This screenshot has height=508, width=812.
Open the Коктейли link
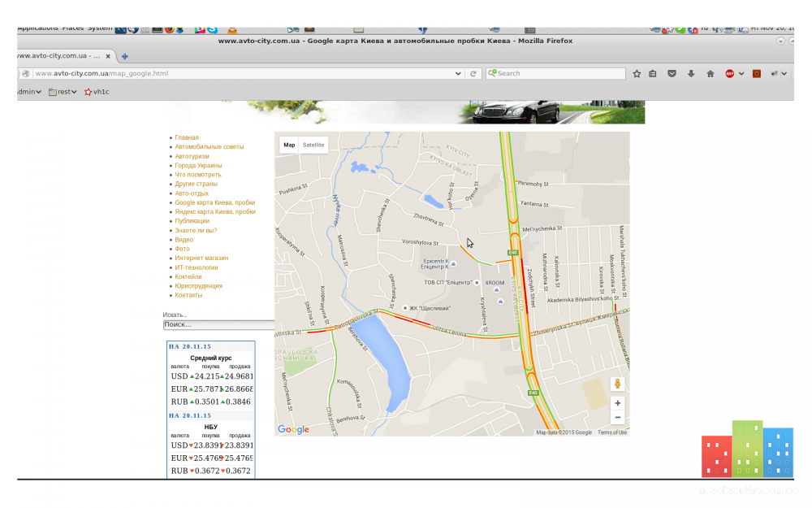[188, 277]
